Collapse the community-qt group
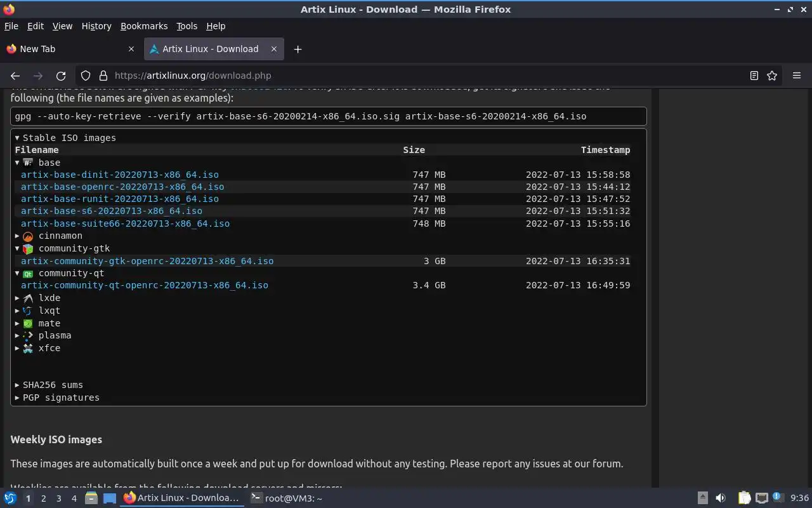This screenshot has height=508, width=812. 60,273
